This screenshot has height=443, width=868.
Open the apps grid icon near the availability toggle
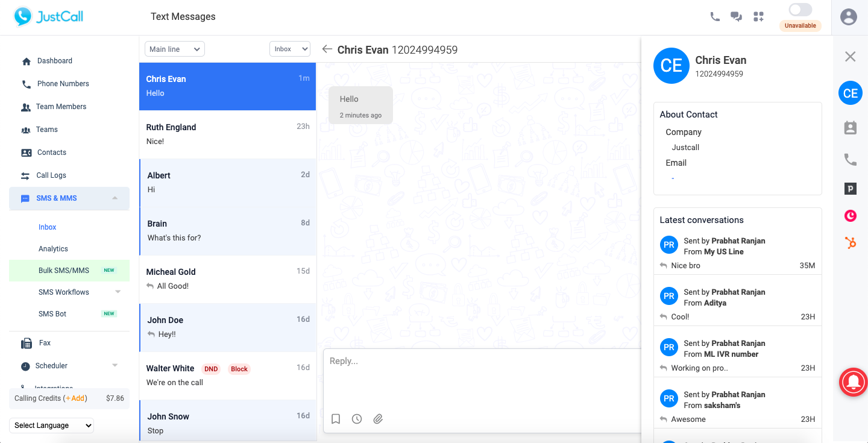click(x=758, y=17)
